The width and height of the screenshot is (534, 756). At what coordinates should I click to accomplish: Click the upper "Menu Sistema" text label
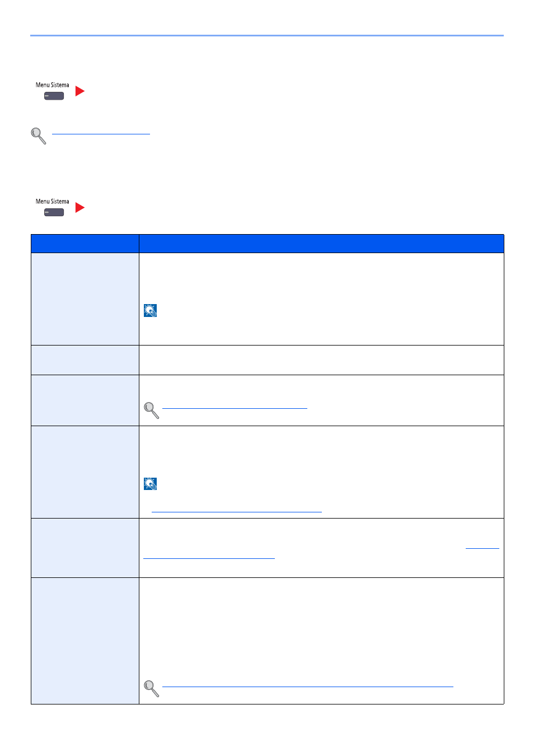(53, 85)
